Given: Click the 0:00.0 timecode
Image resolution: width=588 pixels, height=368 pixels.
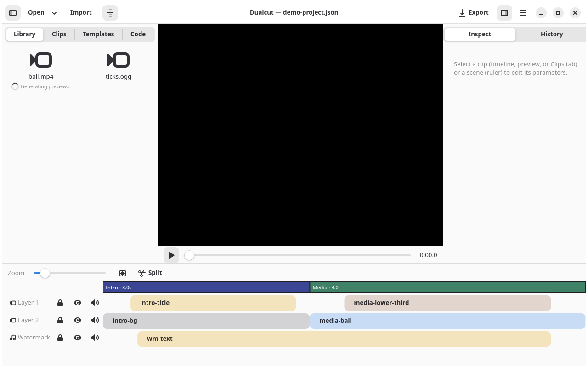Looking at the screenshot, I should [428, 255].
